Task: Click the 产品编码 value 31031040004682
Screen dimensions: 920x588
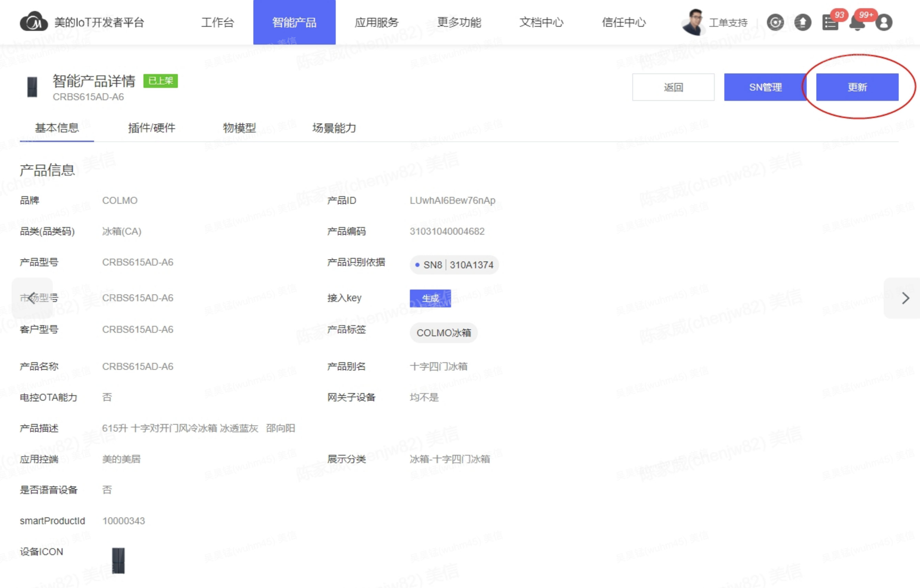Action: pos(447,231)
